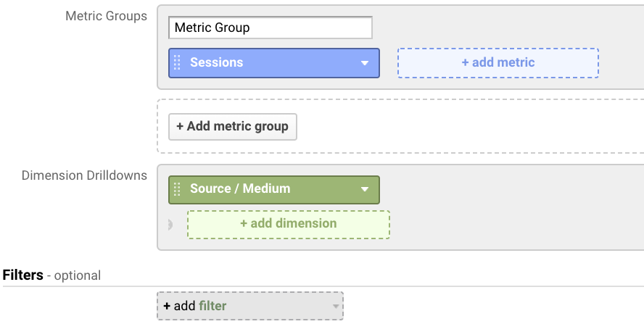Open the Source / Medium dropdown arrow
The image size is (644, 332).
pyautogui.click(x=365, y=189)
